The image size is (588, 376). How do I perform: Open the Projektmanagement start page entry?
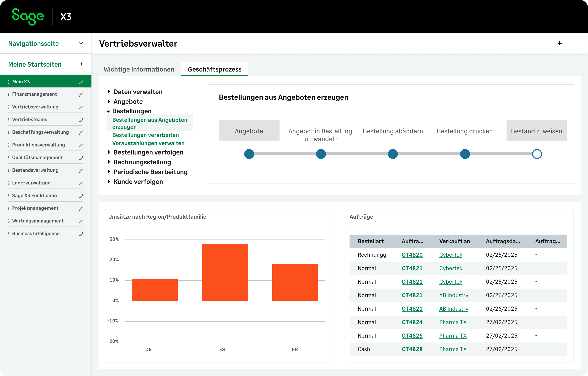[x=35, y=208]
